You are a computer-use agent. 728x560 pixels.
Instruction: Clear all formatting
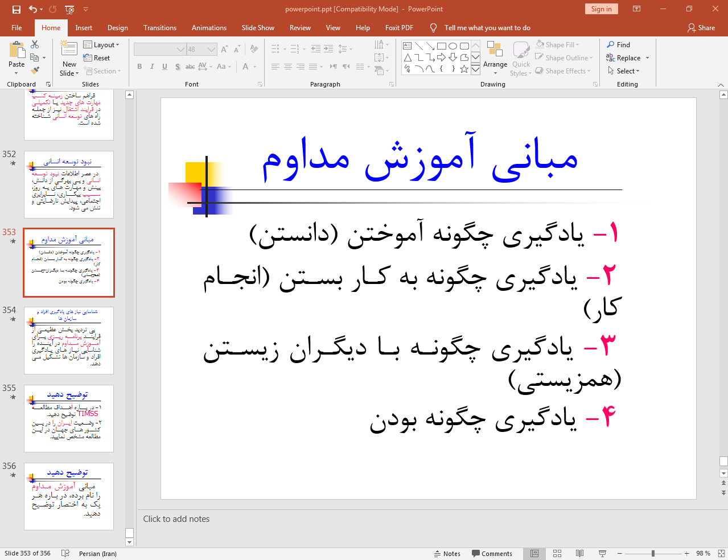(x=254, y=49)
